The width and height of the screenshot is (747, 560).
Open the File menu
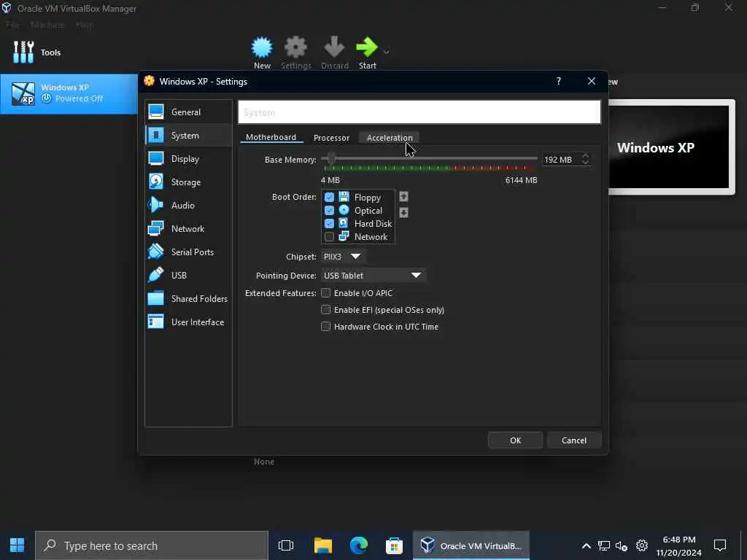coord(13,25)
